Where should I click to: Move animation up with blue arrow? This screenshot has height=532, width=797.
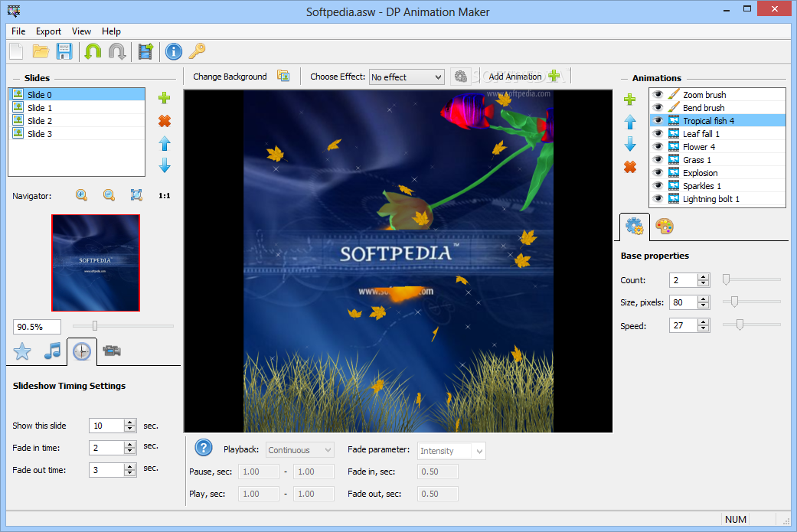point(630,122)
